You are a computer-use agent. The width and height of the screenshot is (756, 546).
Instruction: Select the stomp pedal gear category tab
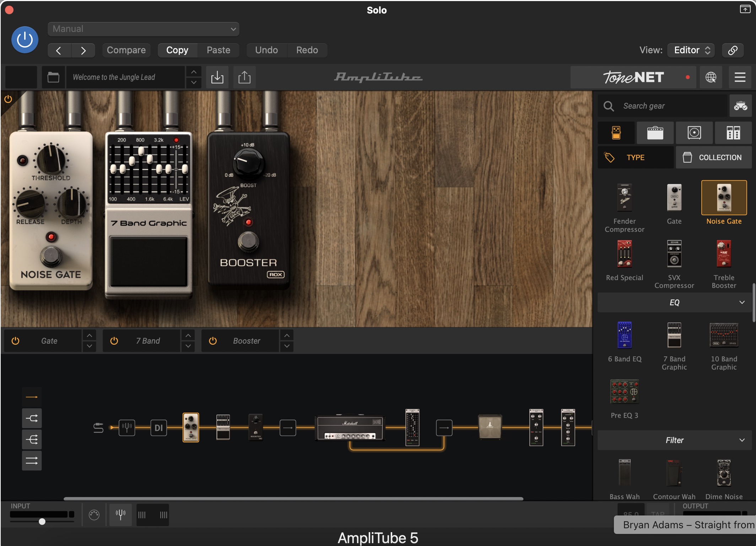pyautogui.click(x=616, y=133)
